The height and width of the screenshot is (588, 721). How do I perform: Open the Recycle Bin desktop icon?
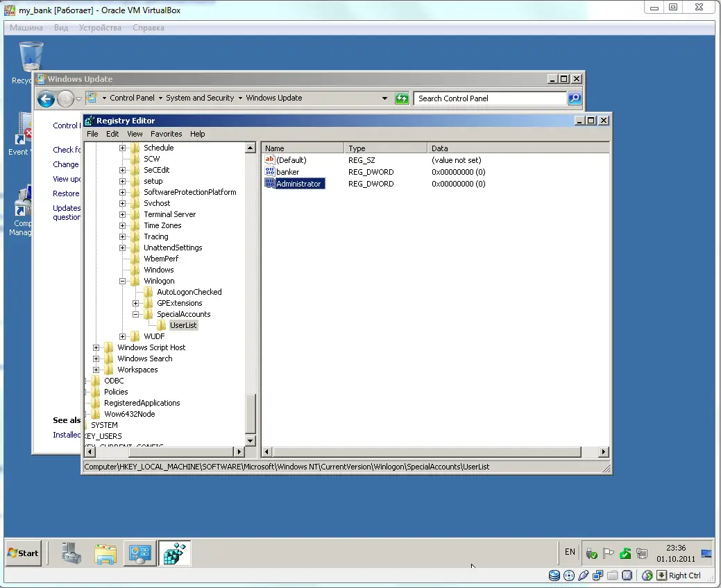pyautogui.click(x=31, y=58)
